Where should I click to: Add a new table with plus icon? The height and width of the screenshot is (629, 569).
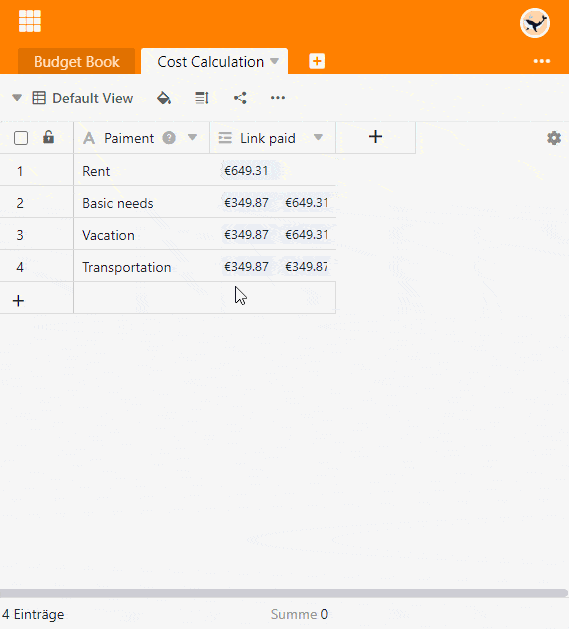317,61
